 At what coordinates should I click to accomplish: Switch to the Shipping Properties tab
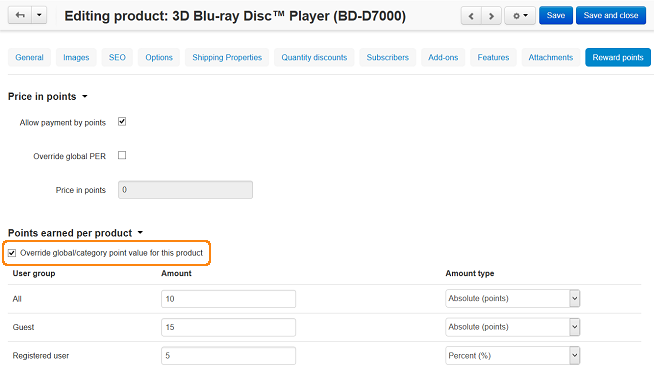click(x=227, y=57)
